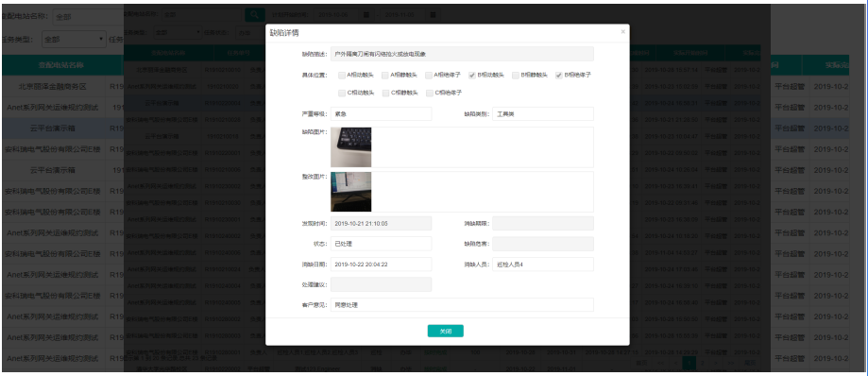
Task: Click the 客户意见 field with 同意处理
Action: [x=462, y=305]
